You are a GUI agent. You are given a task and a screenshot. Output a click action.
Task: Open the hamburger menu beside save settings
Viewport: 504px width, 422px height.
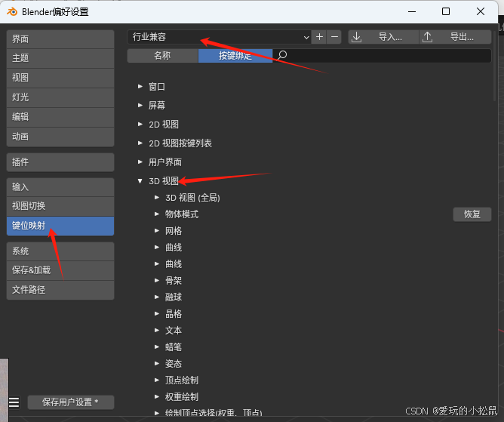coord(14,402)
